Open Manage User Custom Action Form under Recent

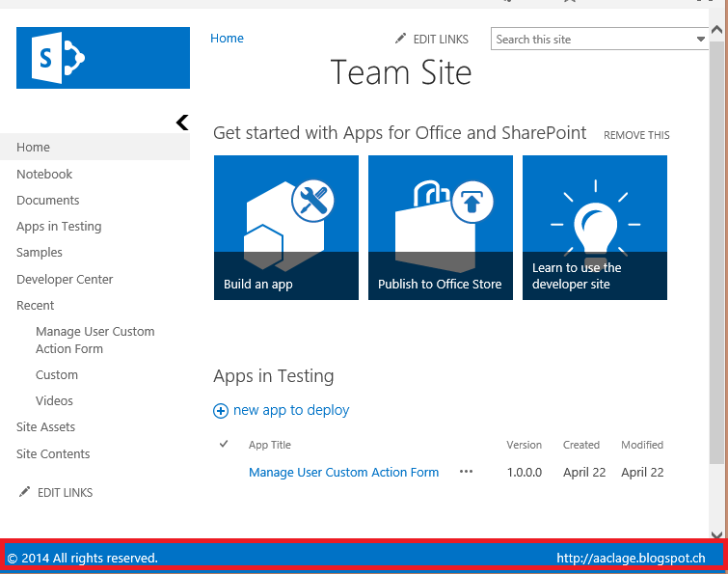(x=95, y=340)
